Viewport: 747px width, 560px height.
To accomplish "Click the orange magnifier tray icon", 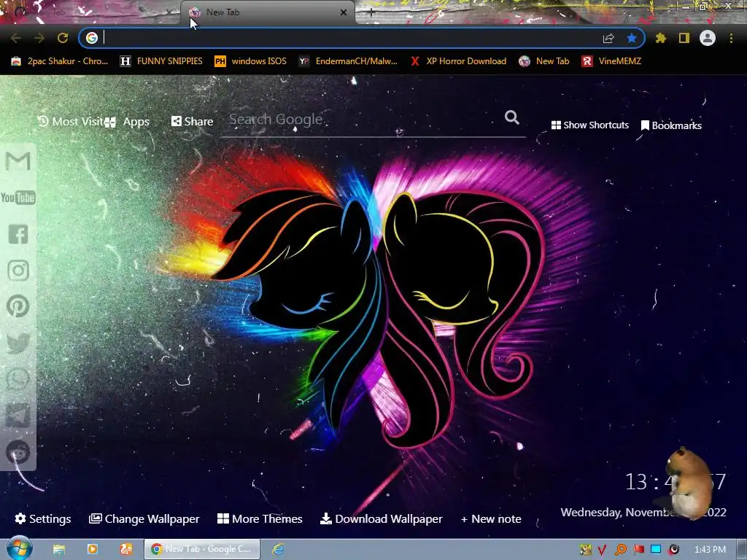I will click(621, 550).
